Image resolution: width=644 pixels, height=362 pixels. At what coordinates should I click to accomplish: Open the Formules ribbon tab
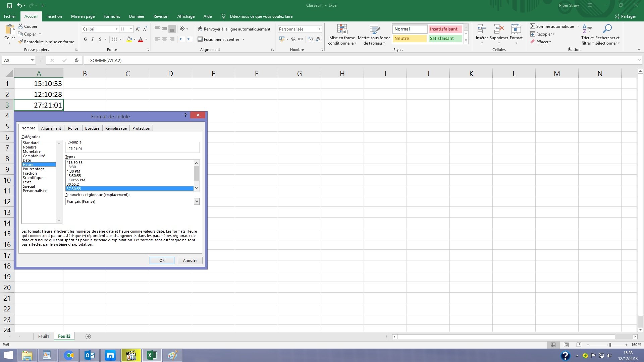[112, 16]
